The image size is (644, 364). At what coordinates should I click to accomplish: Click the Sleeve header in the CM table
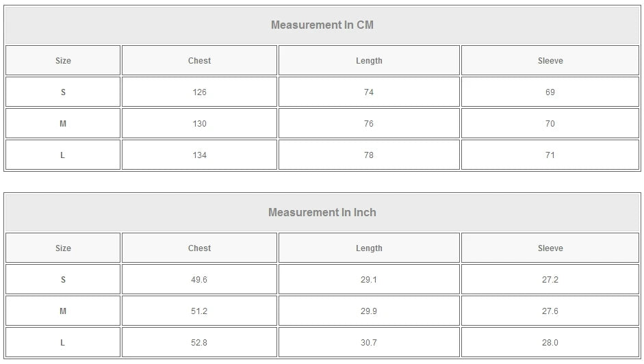click(550, 61)
